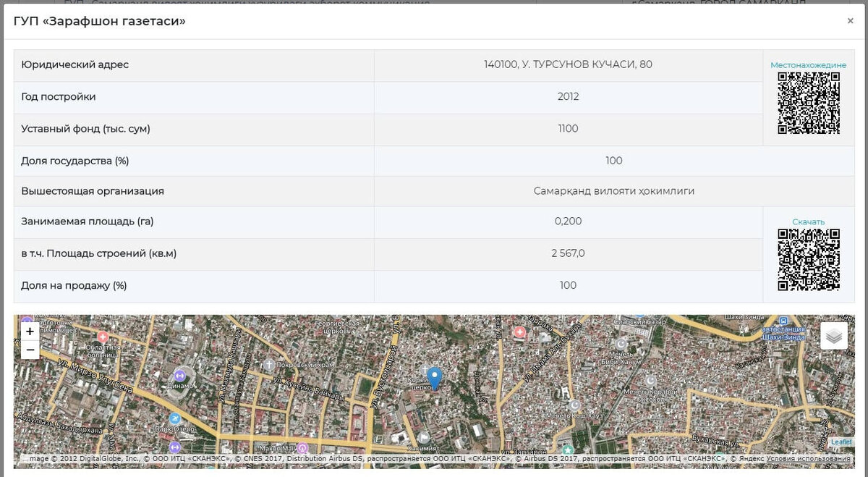Click the Юридический адрес label
Viewport: 868px width, 477px height.
coord(75,64)
